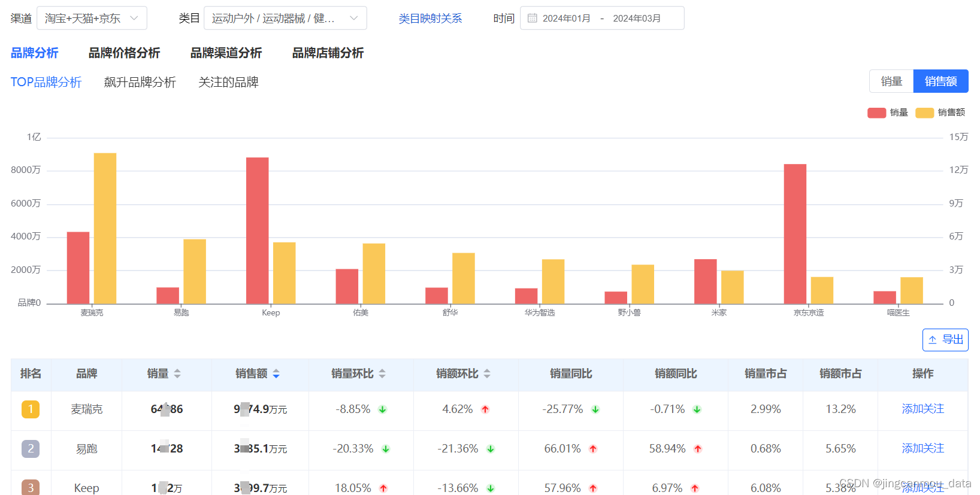The width and height of the screenshot is (980, 495).
Task: Toggle the yellow 销售额 legend swatch
Action: pyautogui.click(x=924, y=113)
